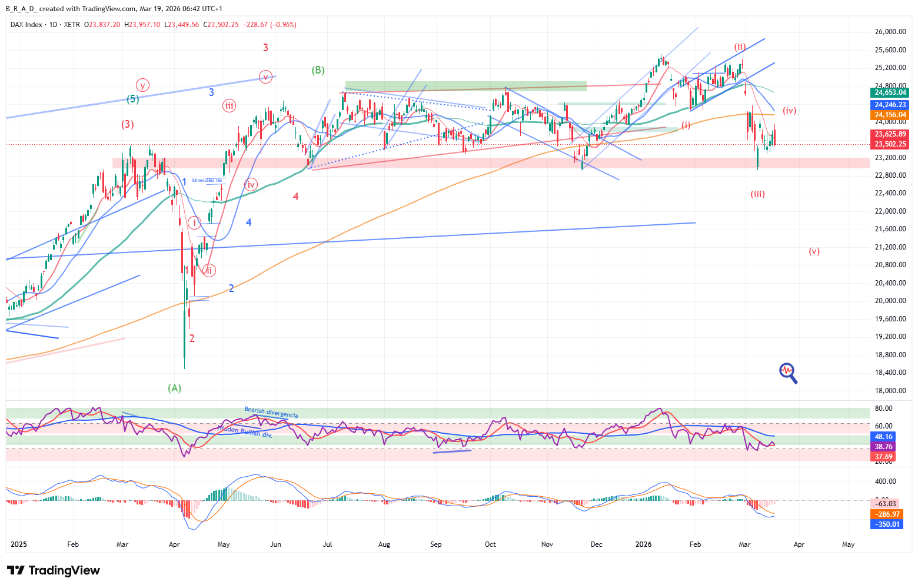Image resolution: width=918 pixels, height=588 pixels.
Task: Select the blue 24,246.23 moving average label
Action: [890, 105]
